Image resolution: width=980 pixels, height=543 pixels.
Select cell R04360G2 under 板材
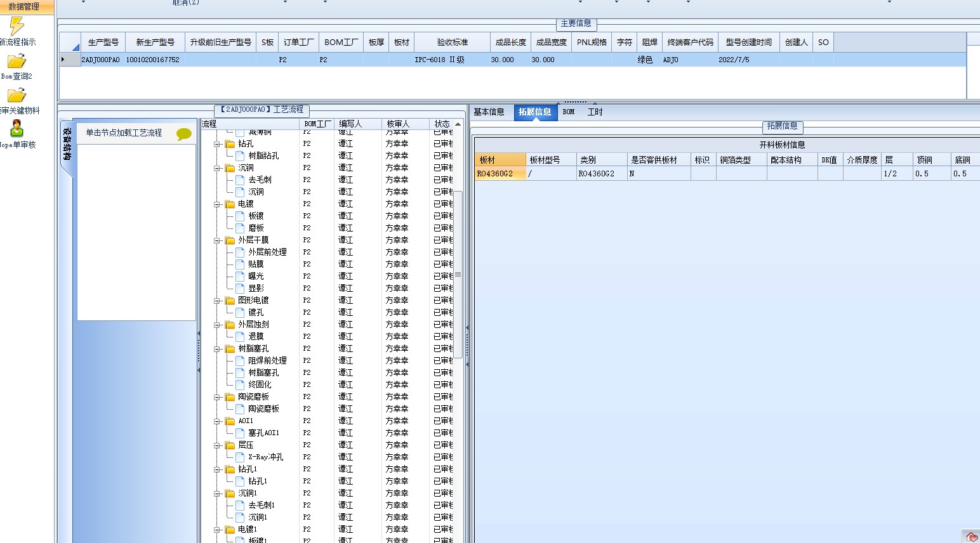coord(500,174)
